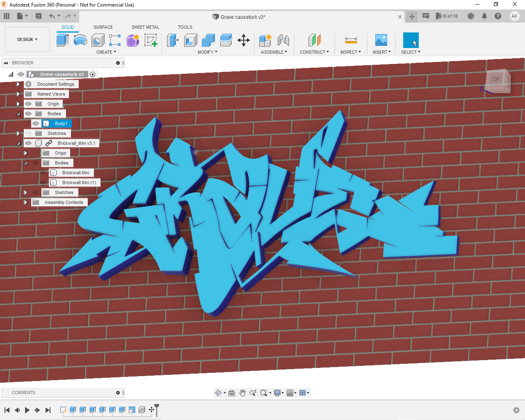Open the Help question mark icon
Screen dimensions: 525x420
pos(498,16)
